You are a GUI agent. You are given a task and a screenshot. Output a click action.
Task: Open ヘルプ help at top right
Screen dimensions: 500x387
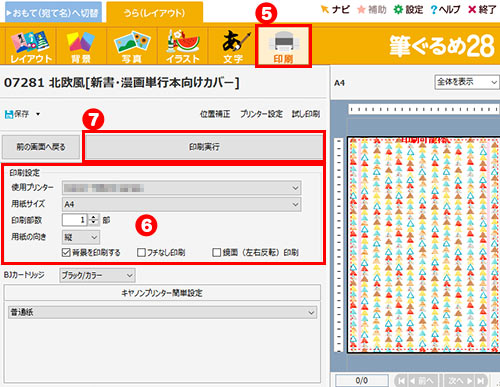pyautogui.click(x=445, y=9)
